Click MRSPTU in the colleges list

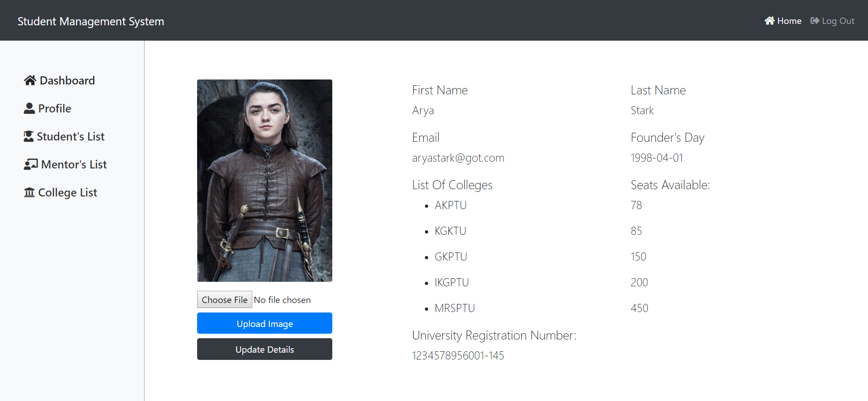tap(455, 308)
